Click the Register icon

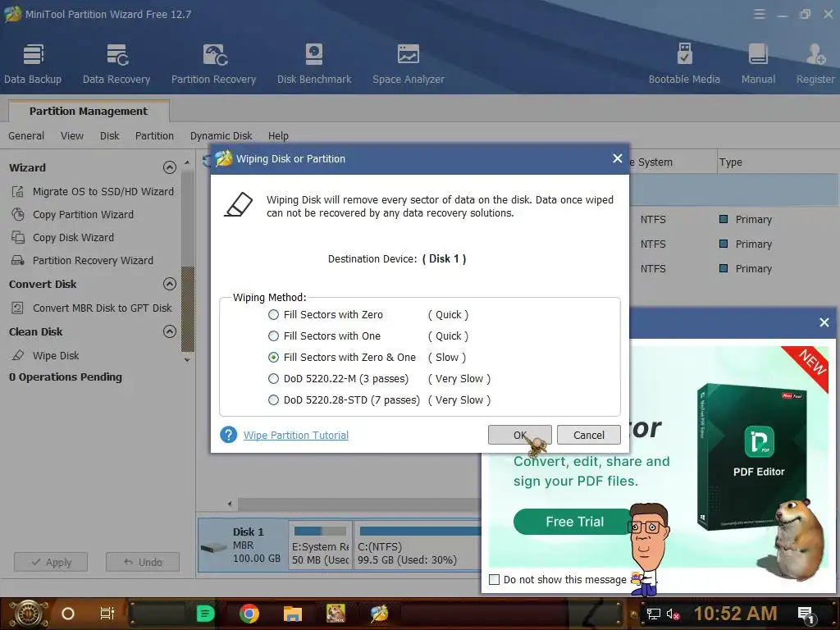(x=815, y=54)
